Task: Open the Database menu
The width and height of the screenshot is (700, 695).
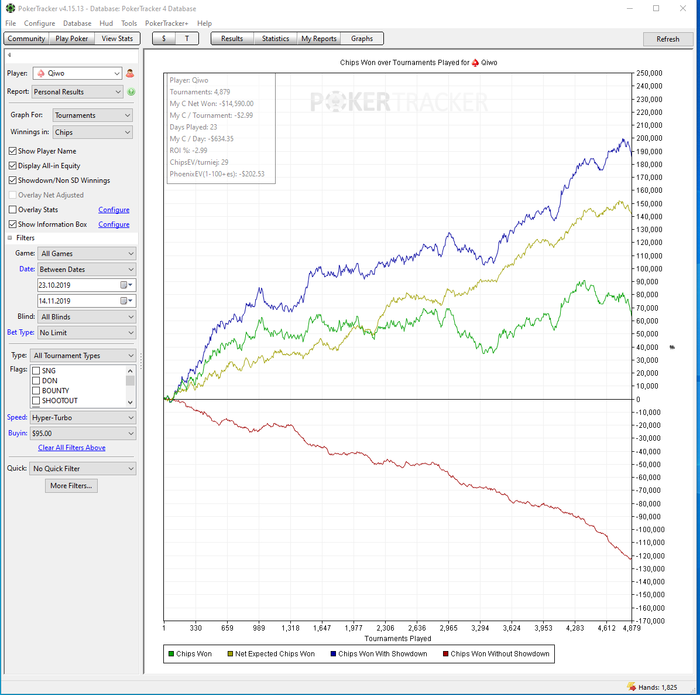Action: point(77,23)
